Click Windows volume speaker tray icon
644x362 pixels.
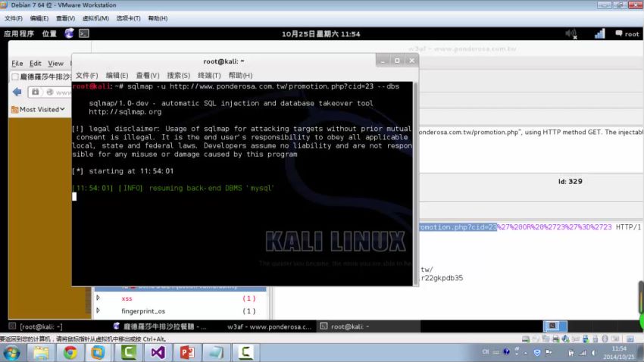[x=594, y=353]
